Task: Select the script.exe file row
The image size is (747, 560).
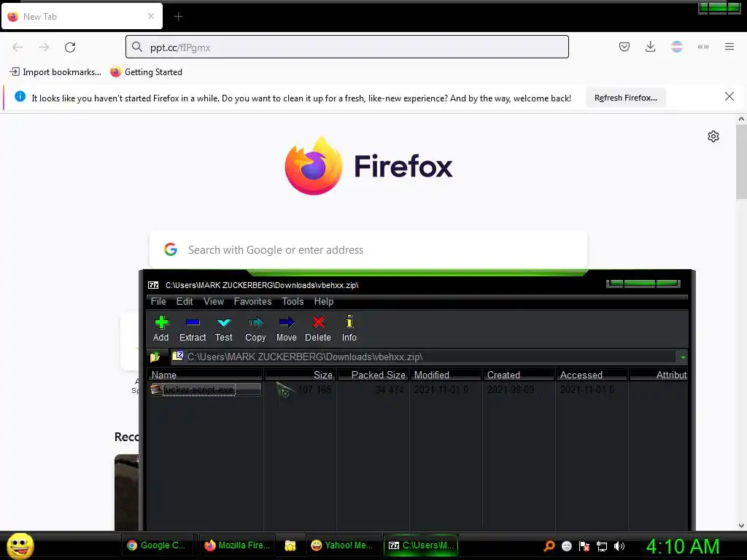Action: point(205,389)
